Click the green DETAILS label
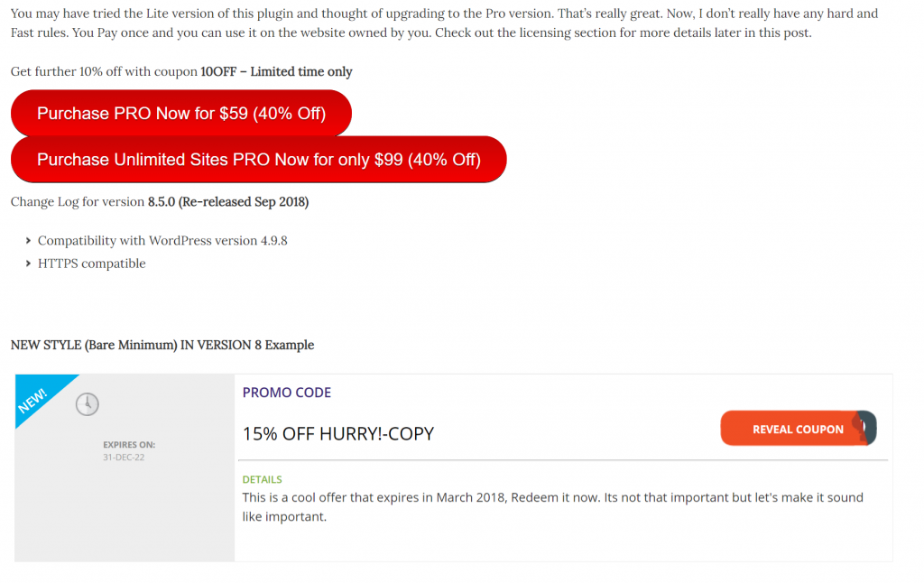This screenshot has width=924, height=583. [263, 479]
